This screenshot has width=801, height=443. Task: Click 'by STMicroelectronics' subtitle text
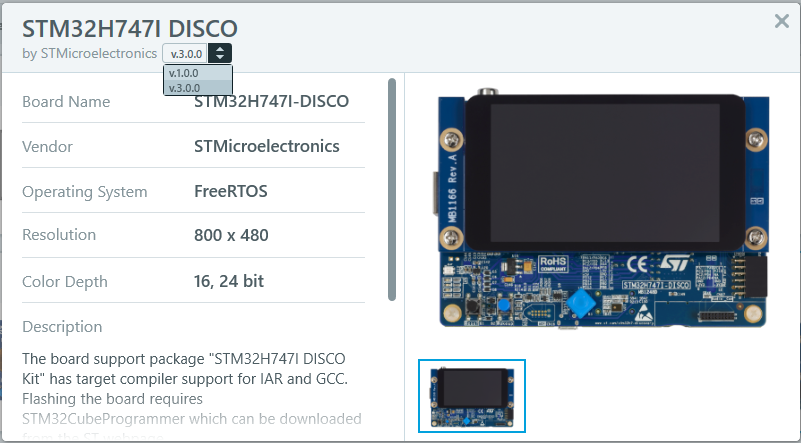[89, 53]
